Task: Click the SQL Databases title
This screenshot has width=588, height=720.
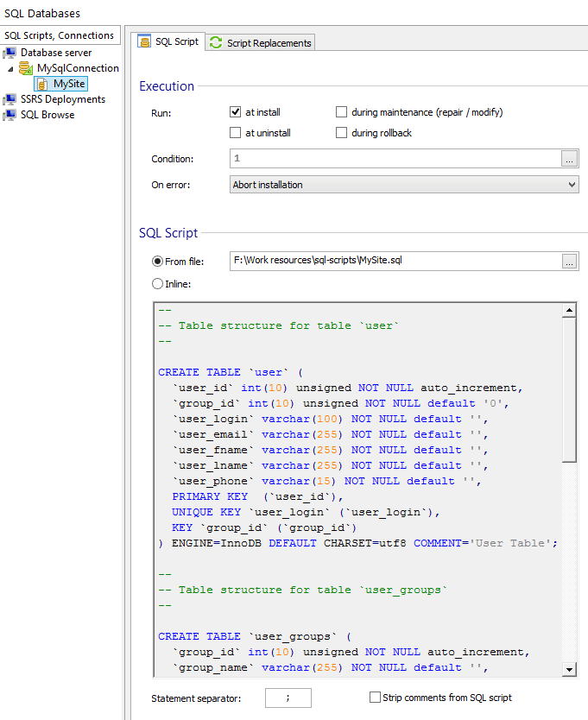Action: [x=42, y=13]
